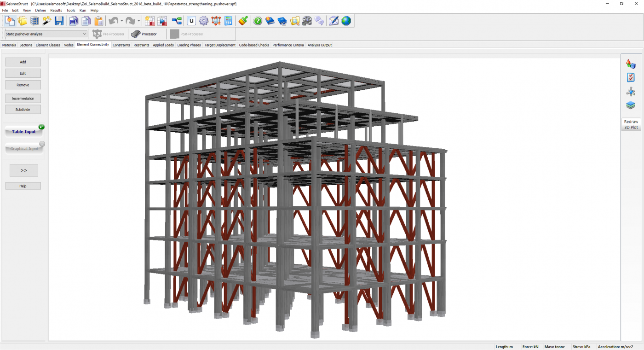Open the Analysis Output tab

click(319, 45)
